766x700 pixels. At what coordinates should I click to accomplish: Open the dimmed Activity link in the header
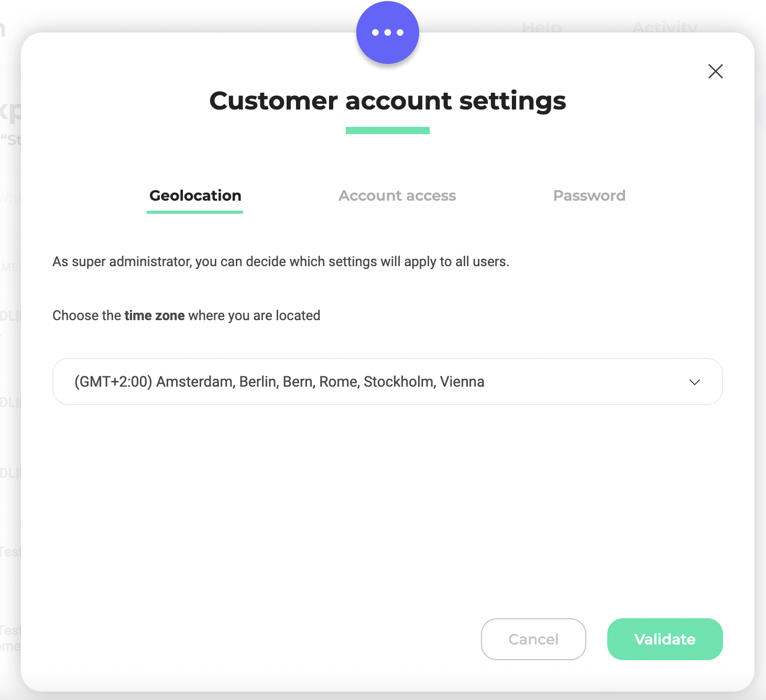pos(665,27)
